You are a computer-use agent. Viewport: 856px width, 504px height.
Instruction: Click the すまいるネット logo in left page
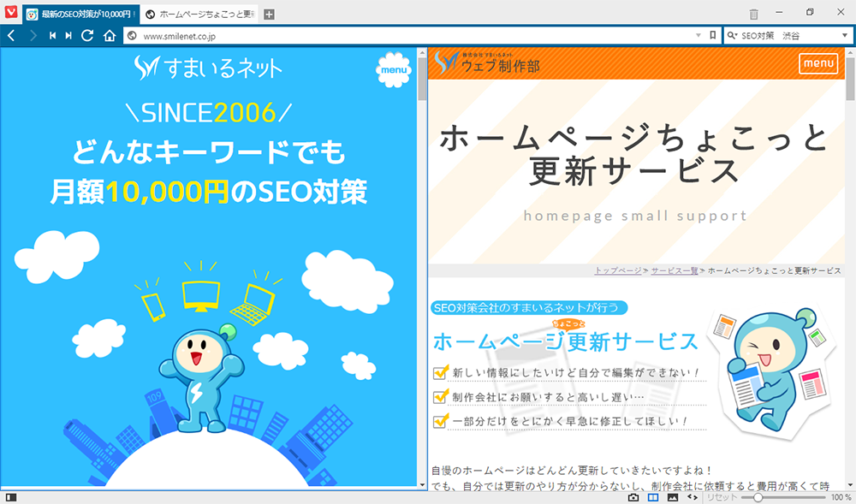click(208, 68)
